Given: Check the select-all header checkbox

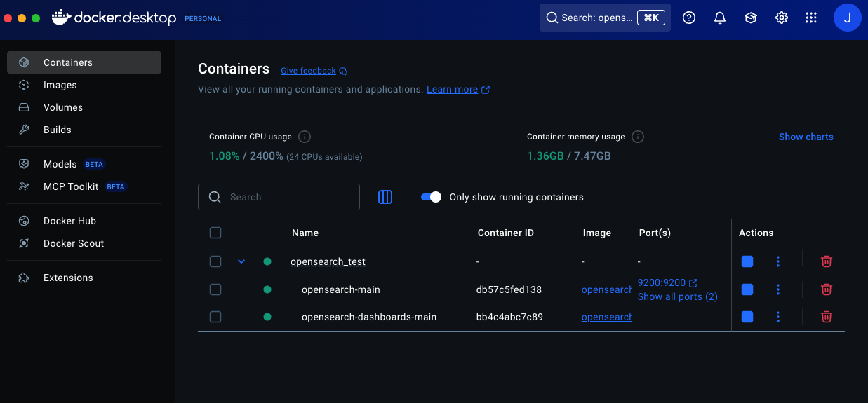Looking at the screenshot, I should (x=215, y=233).
